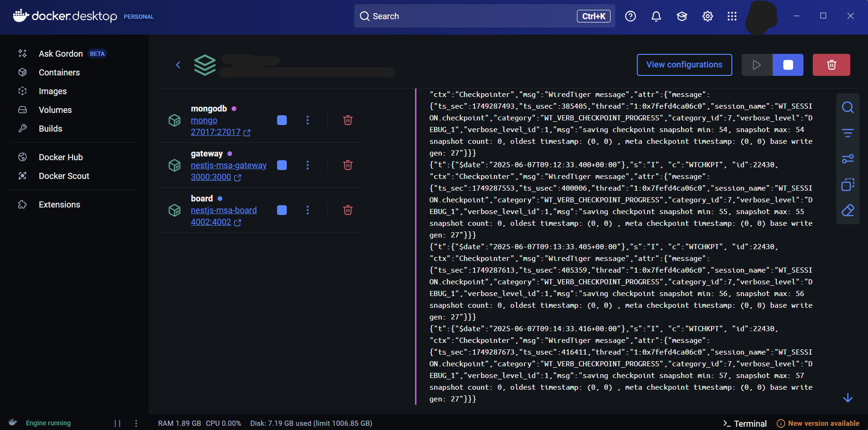The width and height of the screenshot is (868, 430).
Task: Jump to bottom of logs arrow
Action: (x=848, y=398)
